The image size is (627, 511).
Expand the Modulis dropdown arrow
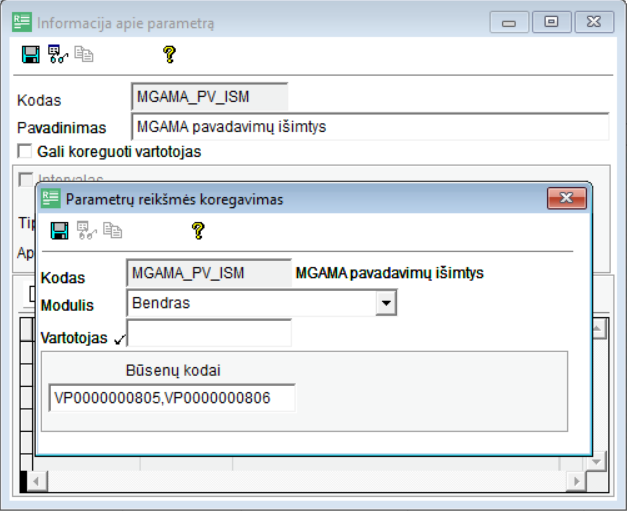385,302
